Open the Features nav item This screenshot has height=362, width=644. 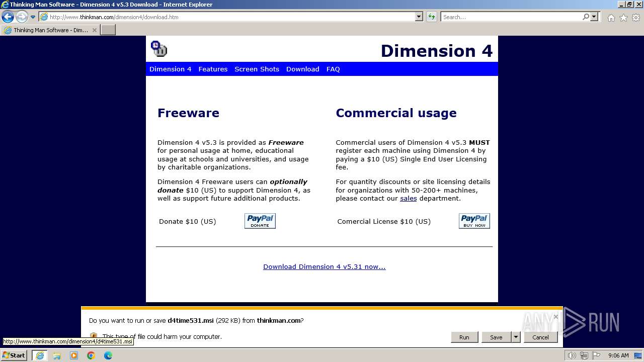coord(213,69)
